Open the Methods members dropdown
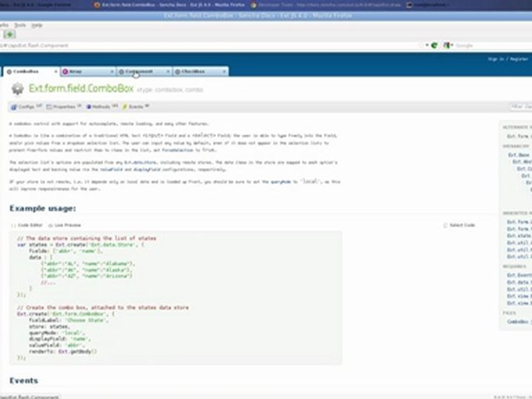 (x=102, y=107)
